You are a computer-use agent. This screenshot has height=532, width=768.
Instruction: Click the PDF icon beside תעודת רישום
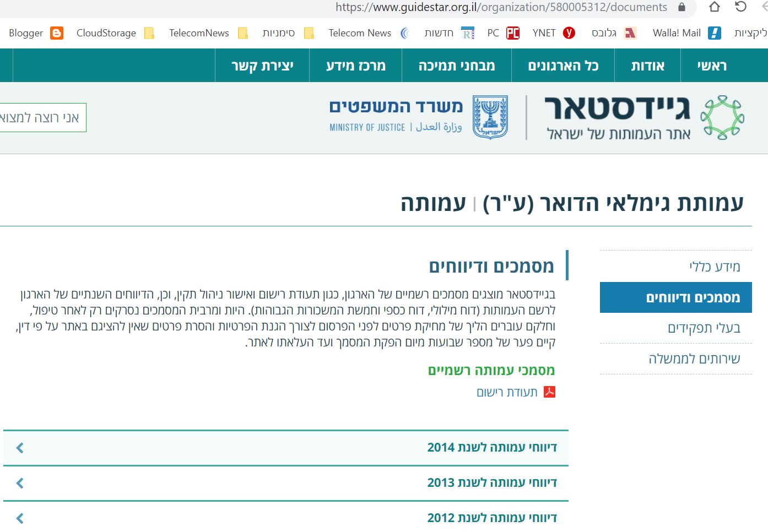point(549,392)
